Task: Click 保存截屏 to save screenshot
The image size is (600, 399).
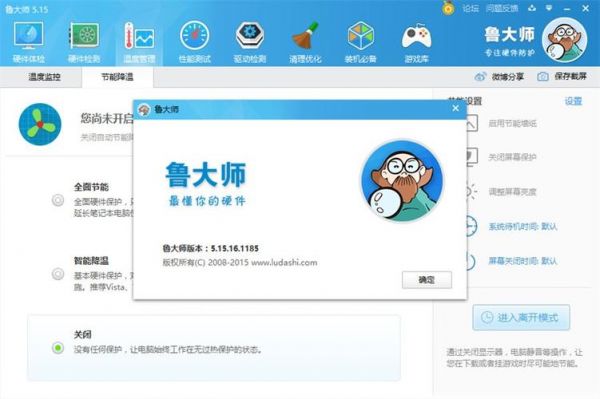Action: coord(562,77)
